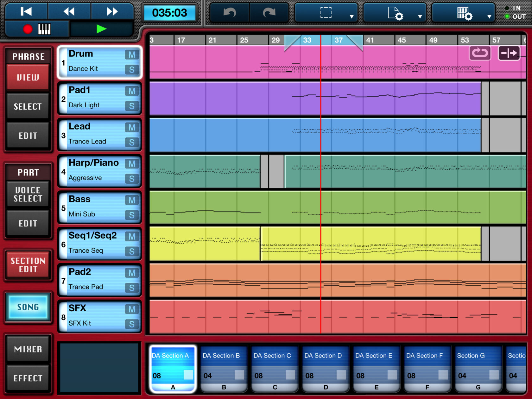Start recording with the red record button

pyautogui.click(x=28, y=29)
